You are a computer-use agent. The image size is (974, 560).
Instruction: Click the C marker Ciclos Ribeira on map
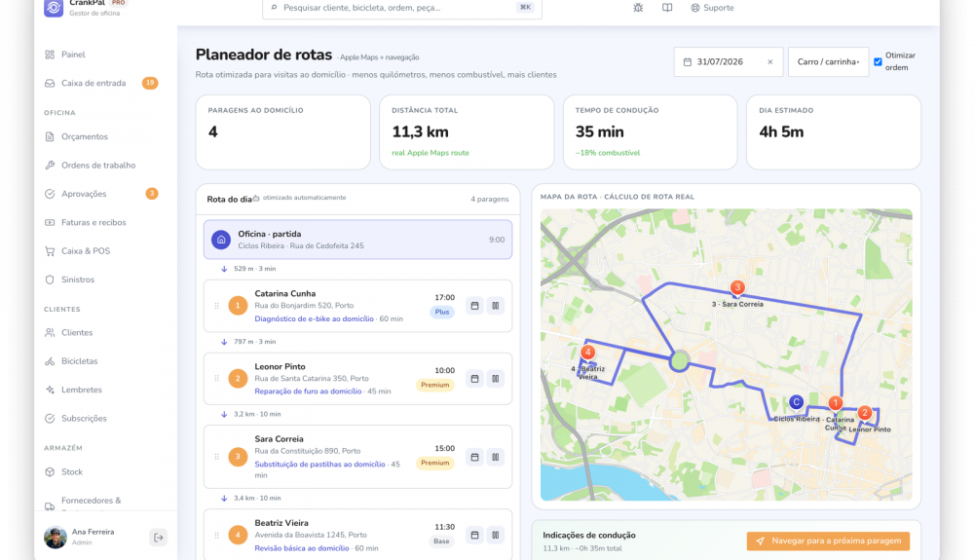pos(796,402)
